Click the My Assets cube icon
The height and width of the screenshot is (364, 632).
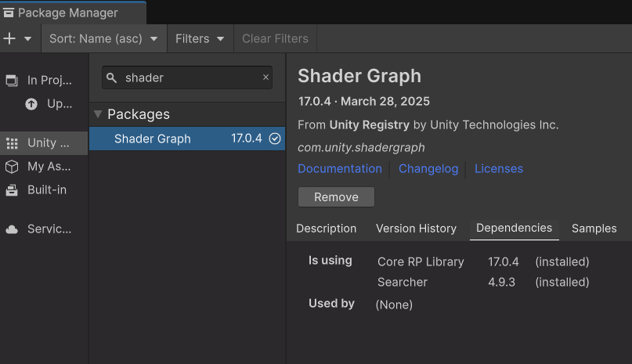pyautogui.click(x=12, y=167)
